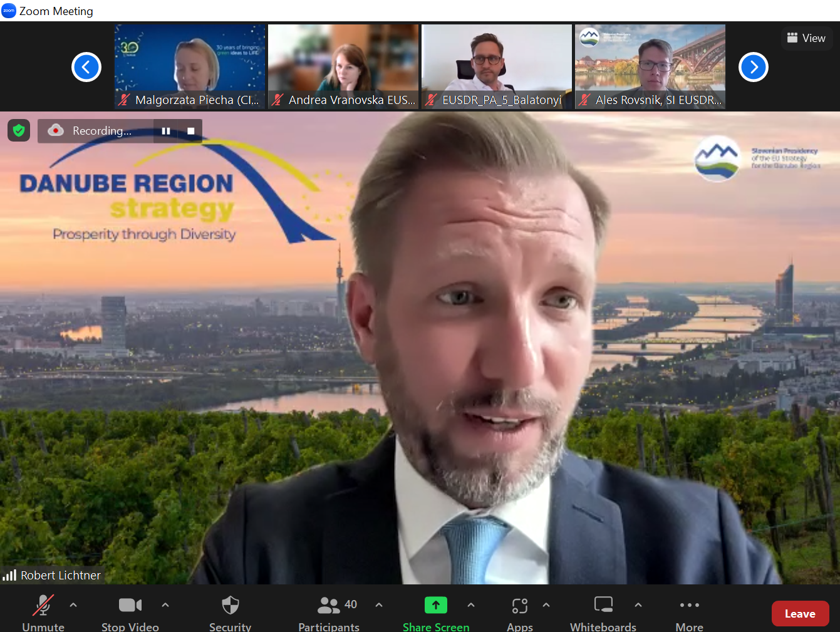Pause the meeting recording
The height and width of the screenshot is (632, 840).
click(x=166, y=131)
